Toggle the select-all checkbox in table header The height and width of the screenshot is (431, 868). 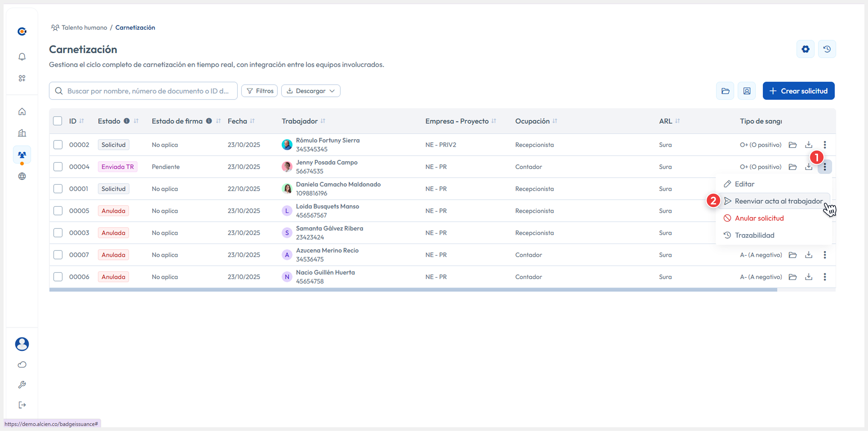point(58,121)
